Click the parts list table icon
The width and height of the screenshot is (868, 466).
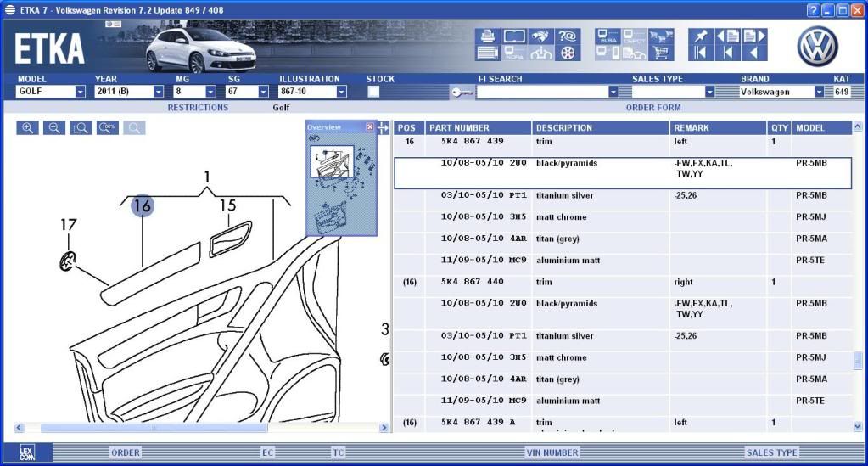click(487, 53)
